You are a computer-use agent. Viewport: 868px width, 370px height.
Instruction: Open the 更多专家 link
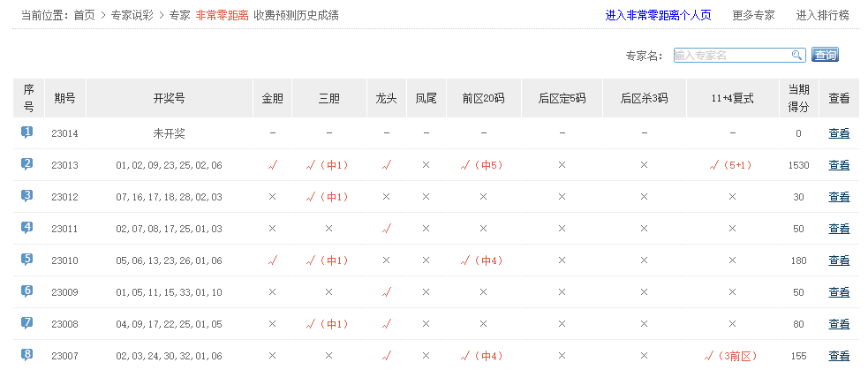[753, 15]
